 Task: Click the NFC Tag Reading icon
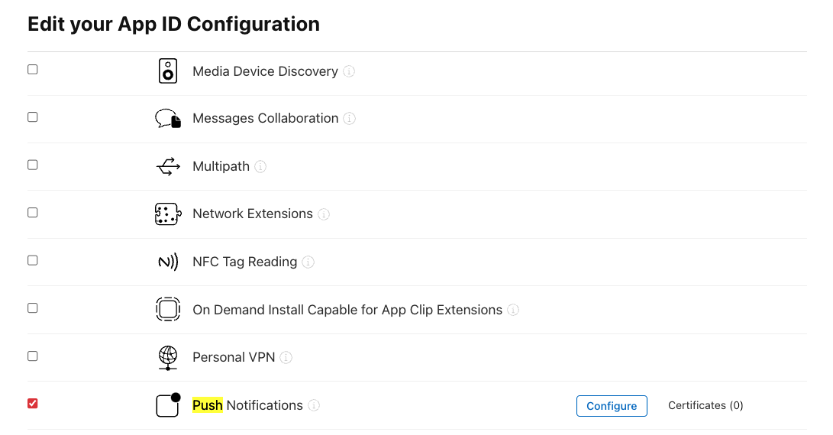(x=168, y=262)
